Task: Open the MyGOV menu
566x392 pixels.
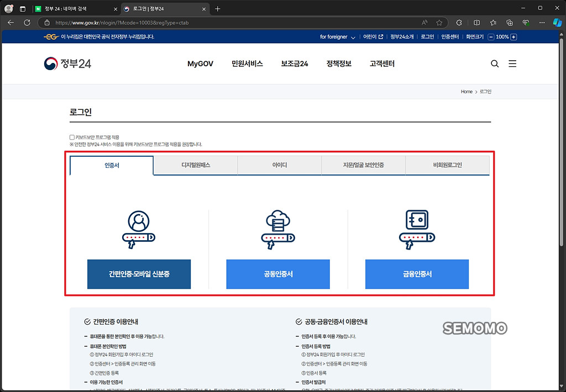Action: click(200, 64)
